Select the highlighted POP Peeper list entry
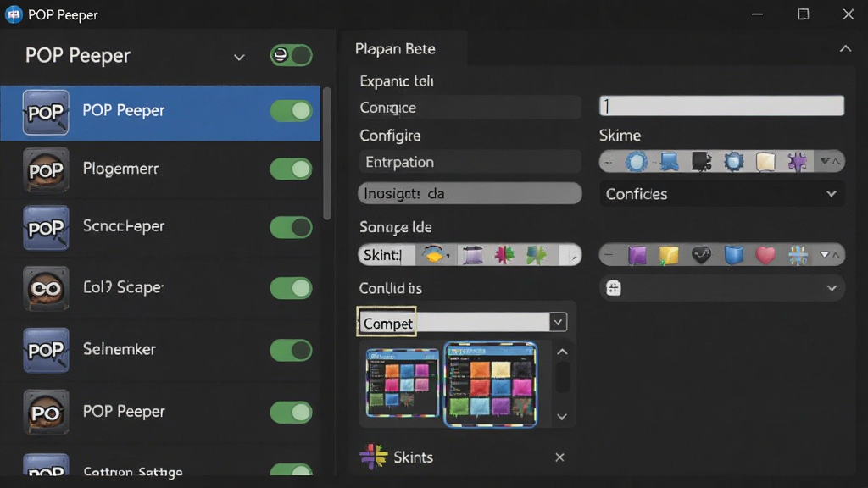 click(x=160, y=113)
